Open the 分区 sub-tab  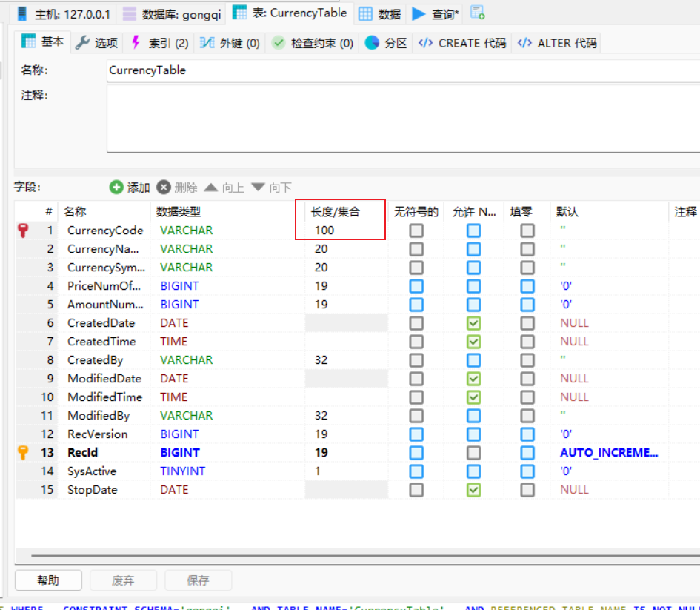386,43
